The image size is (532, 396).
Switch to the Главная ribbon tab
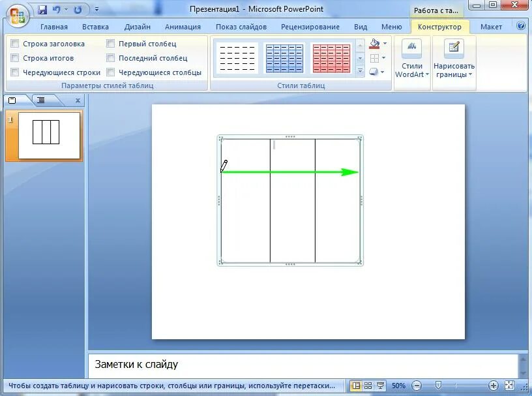tap(54, 27)
